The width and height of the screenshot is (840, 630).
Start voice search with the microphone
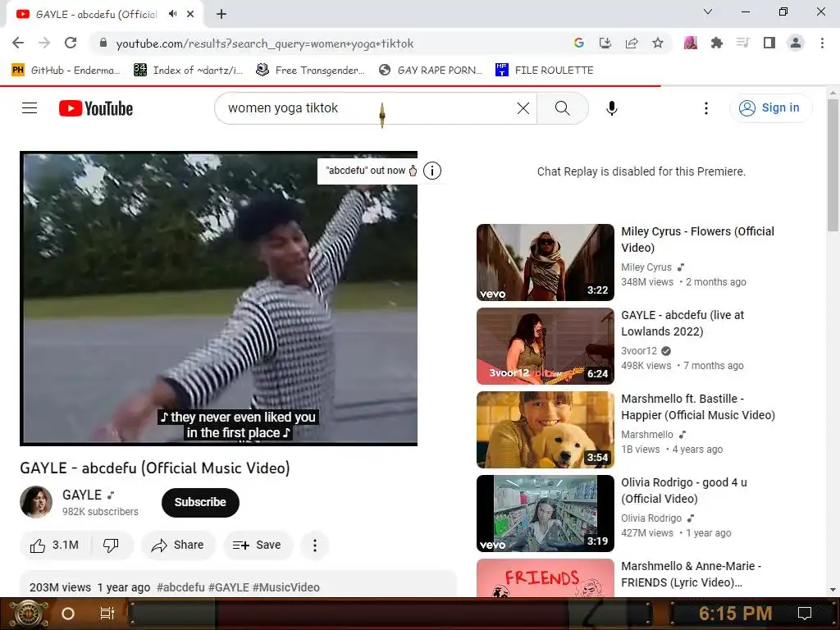612,108
